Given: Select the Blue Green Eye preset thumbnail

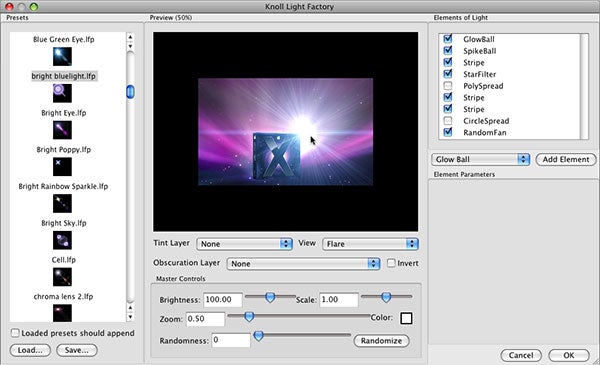Looking at the screenshot, I should [x=62, y=57].
